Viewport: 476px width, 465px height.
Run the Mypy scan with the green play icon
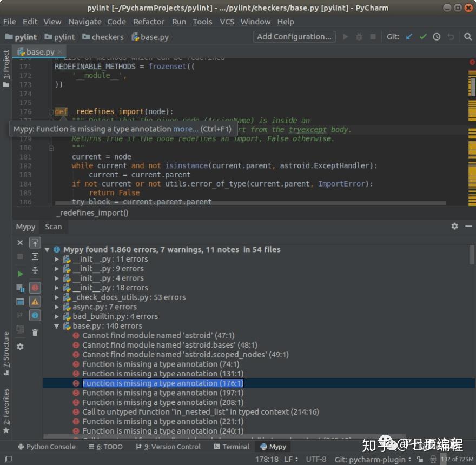click(x=20, y=273)
